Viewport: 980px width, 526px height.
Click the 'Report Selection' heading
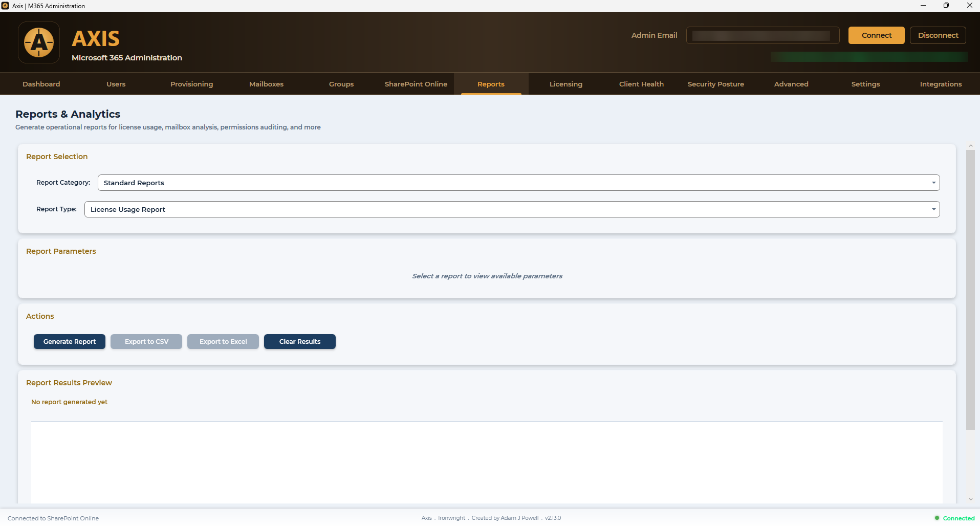57,157
